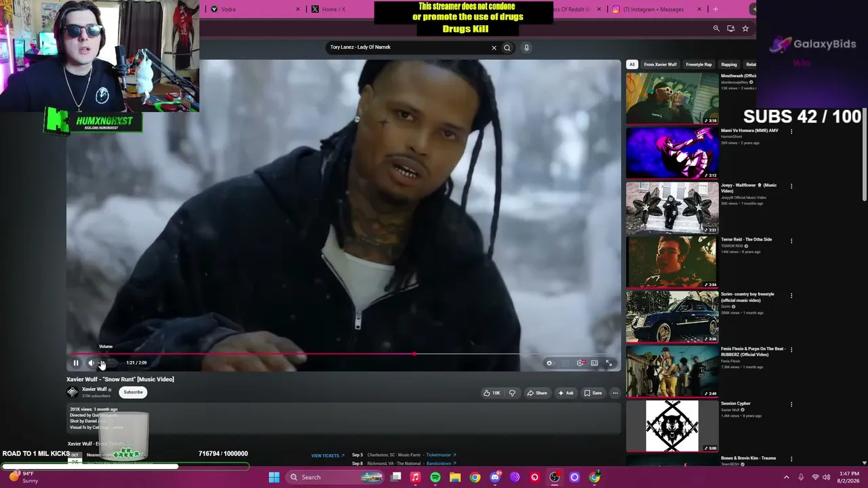
Task: Select the Freestyle Rap chip
Action: click(698, 64)
